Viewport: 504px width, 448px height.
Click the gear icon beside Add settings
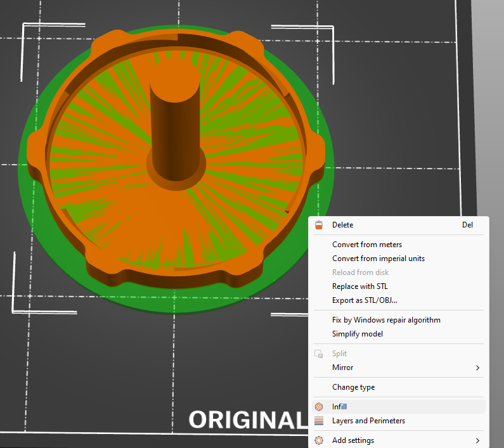[x=319, y=440]
